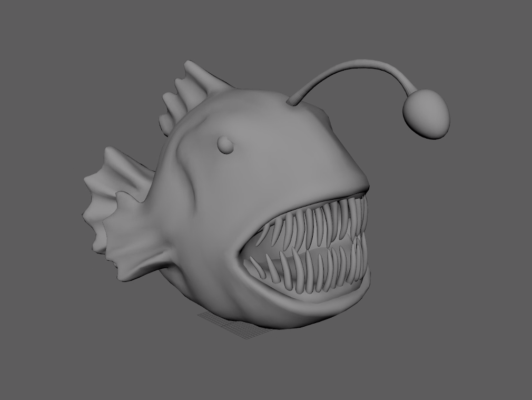This screenshot has height=400, width=532.
Task: Select the anglerfish's small round eye
Action: 225,144
